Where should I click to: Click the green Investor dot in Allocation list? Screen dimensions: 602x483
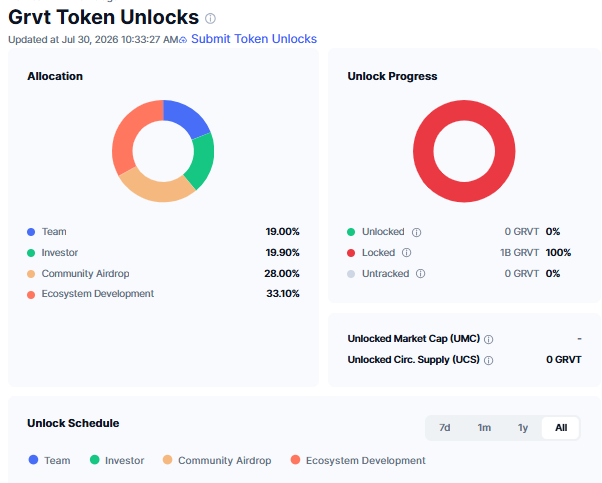[31, 253]
